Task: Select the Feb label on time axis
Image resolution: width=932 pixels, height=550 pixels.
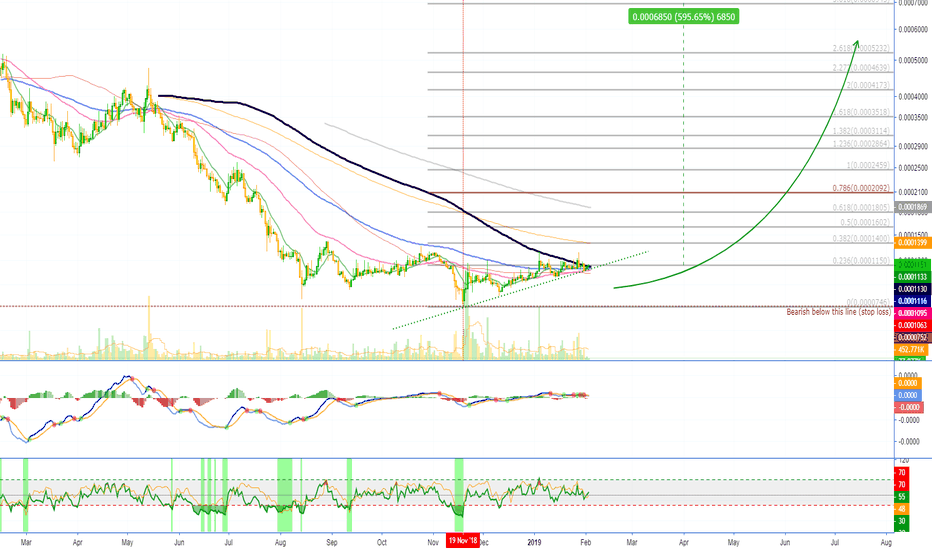Action: click(585, 542)
